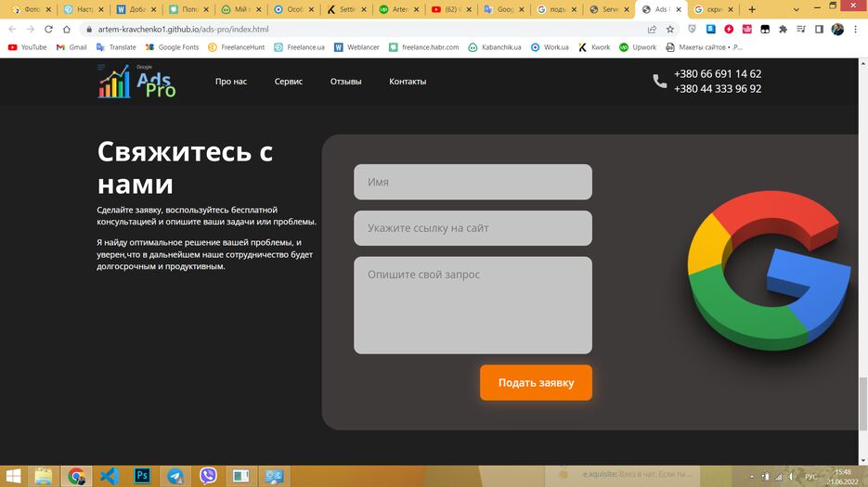Viewport: 868px width, 487px height.
Task: Open the FreelanceHunt bookmark
Action: pos(237,47)
